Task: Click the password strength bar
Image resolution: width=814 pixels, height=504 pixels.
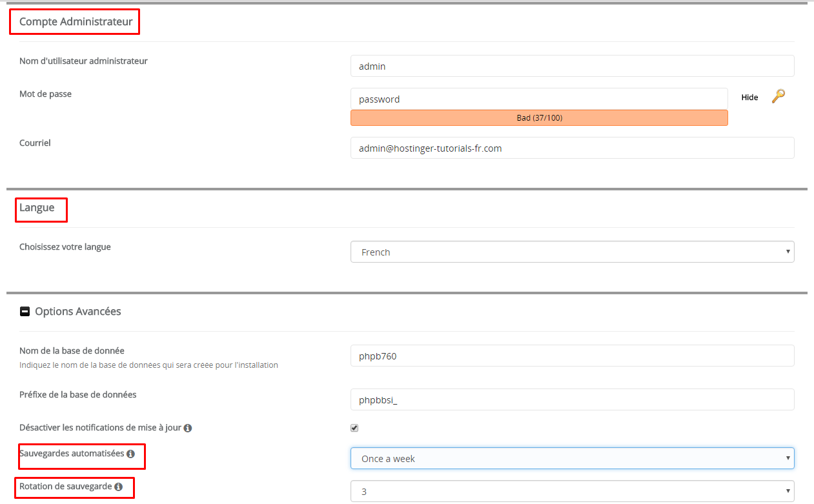Action: click(539, 118)
